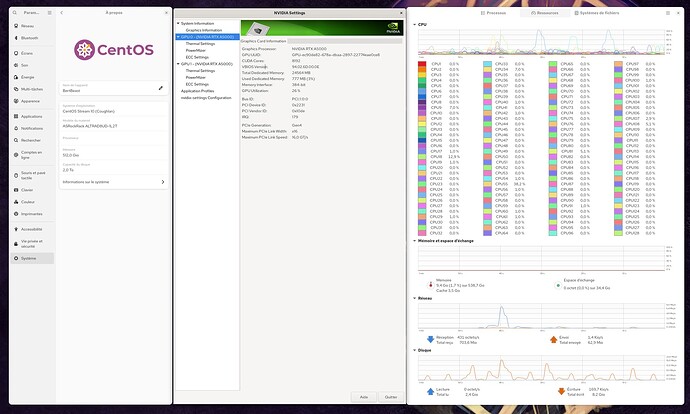Viewport: 690px width, 414px height.
Task: Select the Bluetooth icon in Settings sidebar
Action: point(16,38)
